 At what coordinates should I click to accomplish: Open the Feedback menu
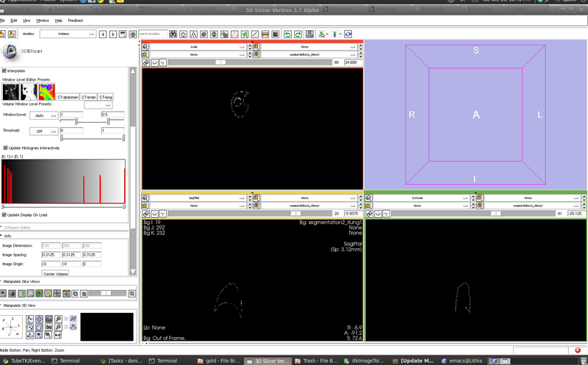(76, 21)
